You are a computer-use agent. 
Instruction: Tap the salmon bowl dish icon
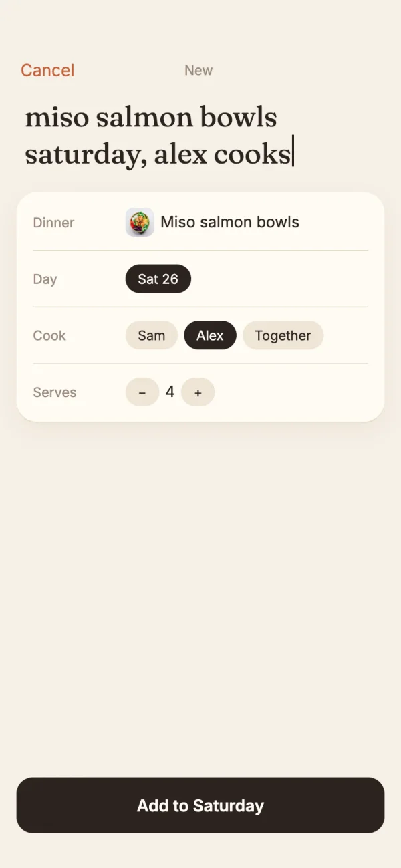[x=140, y=222]
